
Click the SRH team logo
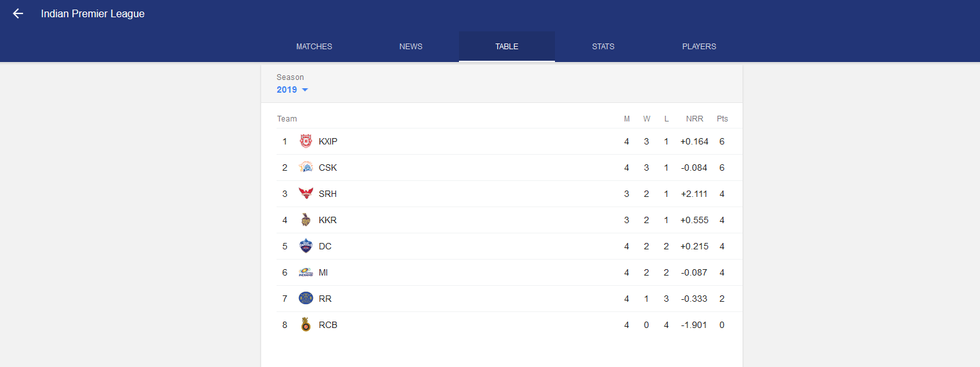[306, 194]
